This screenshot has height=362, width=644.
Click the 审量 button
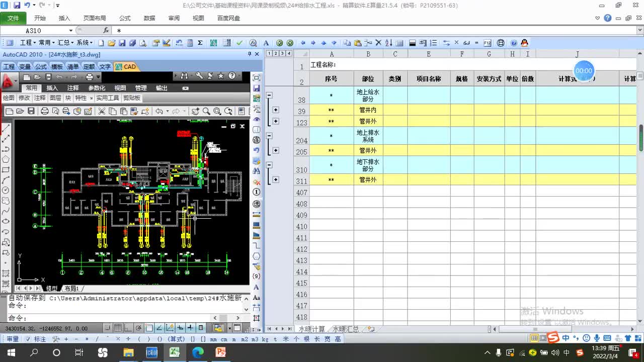[x=13, y=339]
